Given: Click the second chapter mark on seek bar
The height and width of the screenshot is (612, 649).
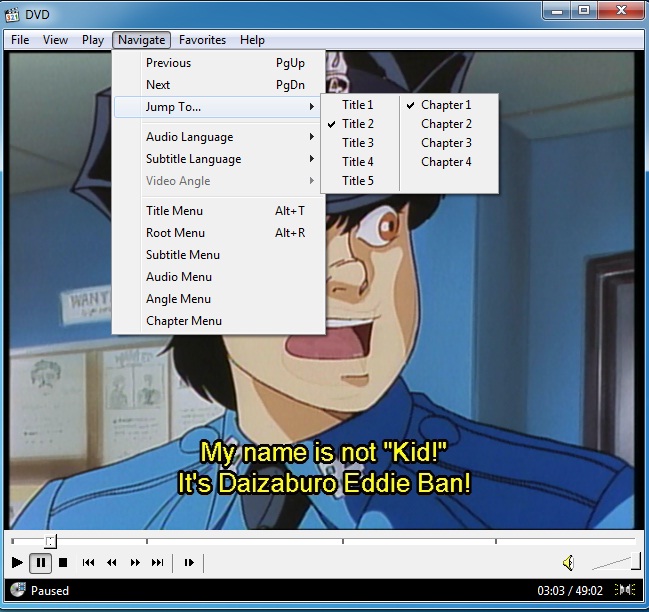Looking at the screenshot, I should (x=147, y=541).
